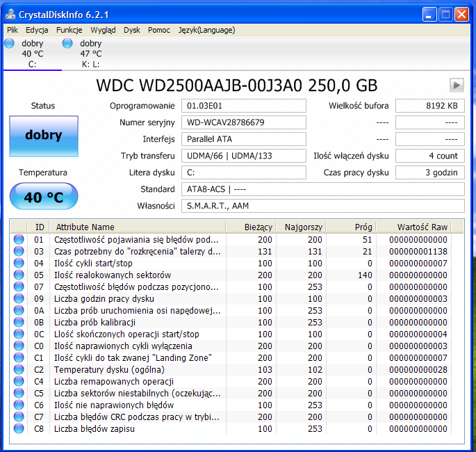The width and height of the screenshot is (476, 452).
Task: Click status orb for attribute 01
Action: (19, 239)
